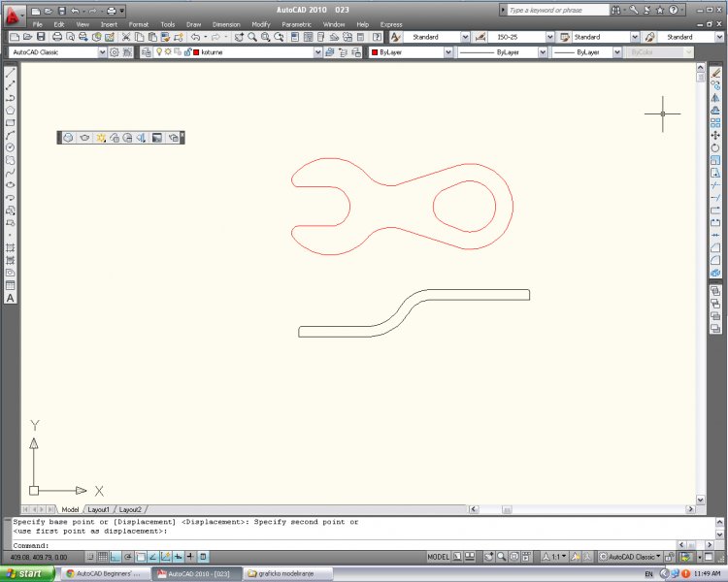Toggle Snap Mode in status bar
728x582 pixels.
(90, 557)
